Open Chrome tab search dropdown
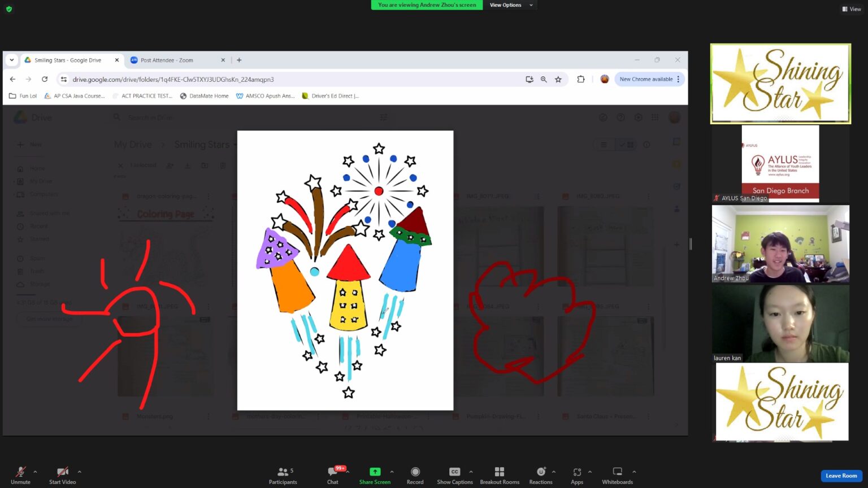Viewport: 868px width, 488px height. [12, 60]
